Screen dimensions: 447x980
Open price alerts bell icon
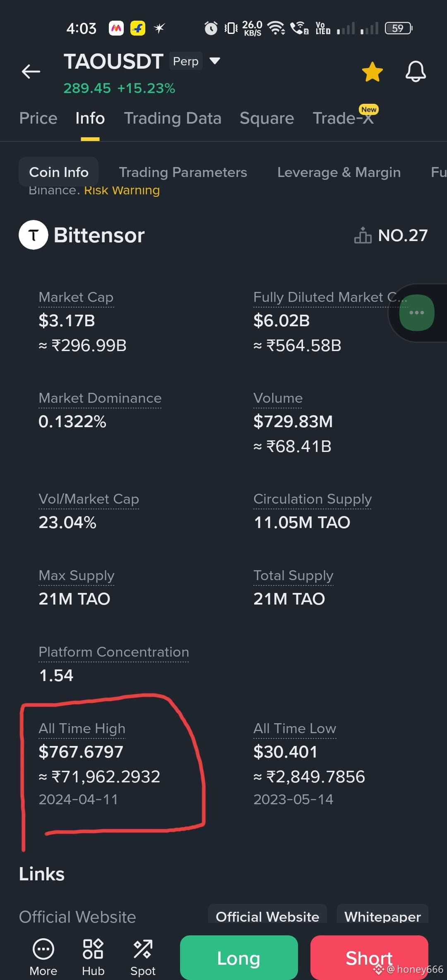[x=416, y=72]
